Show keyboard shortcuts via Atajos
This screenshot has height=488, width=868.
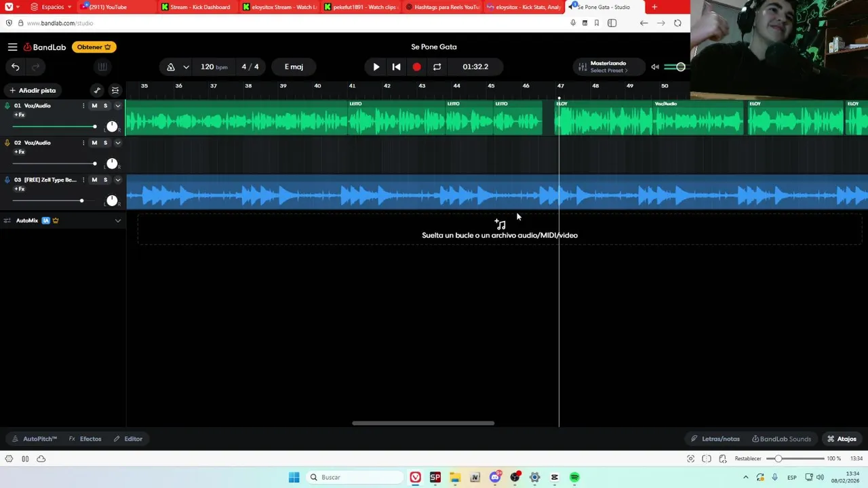842,439
